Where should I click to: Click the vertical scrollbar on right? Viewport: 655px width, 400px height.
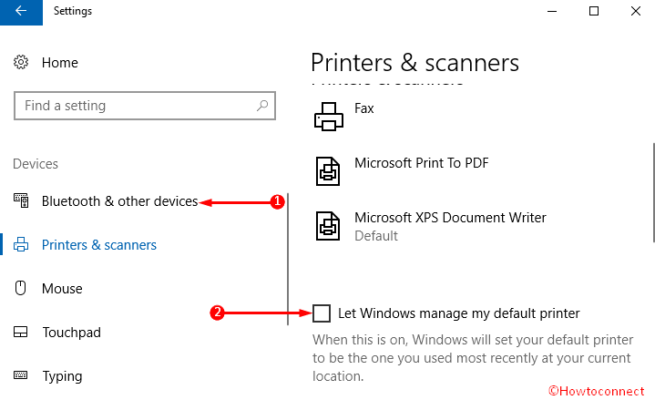(x=653, y=192)
